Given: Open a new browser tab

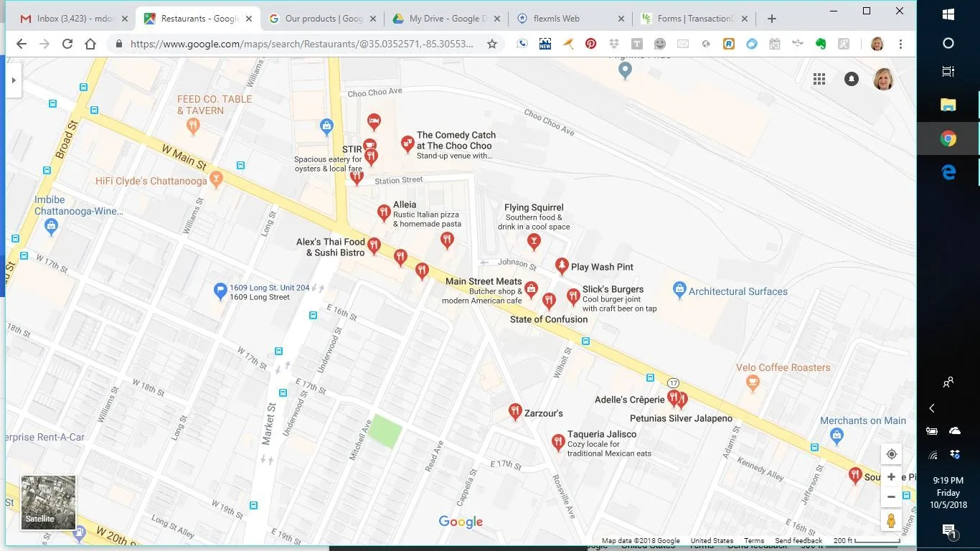Looking at the screenshot, I should (772, 19).
